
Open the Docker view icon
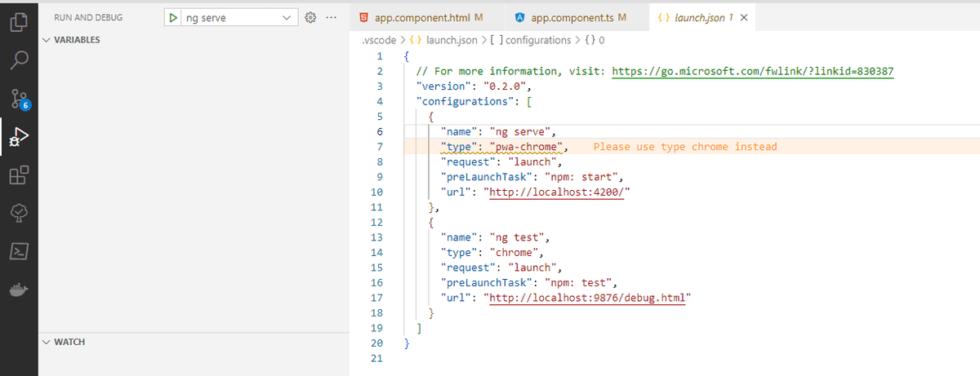[x=19, y=290]
